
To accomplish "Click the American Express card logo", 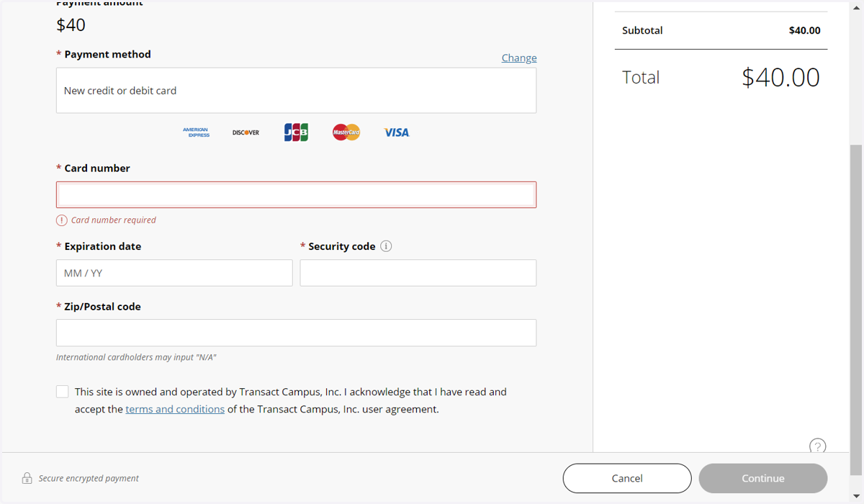I will [196, 132].
